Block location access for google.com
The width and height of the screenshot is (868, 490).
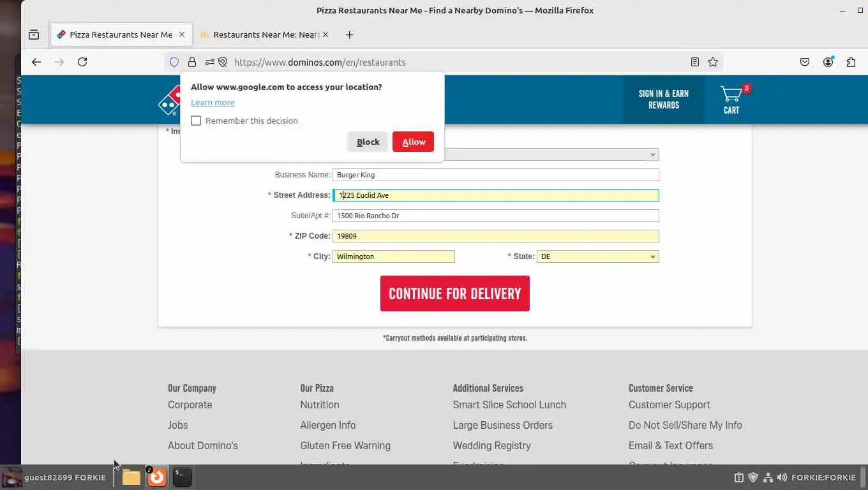pyautogui.click(x=368, y=142)
